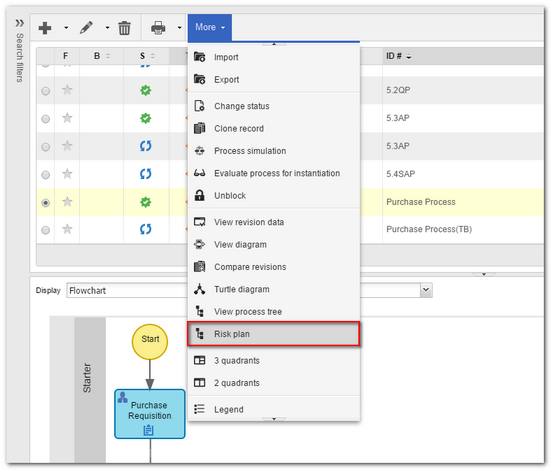Viewport: 551px width, 470px height.
Task: Select the radio button for 5.4SAP row
Action: click(46, 174)
